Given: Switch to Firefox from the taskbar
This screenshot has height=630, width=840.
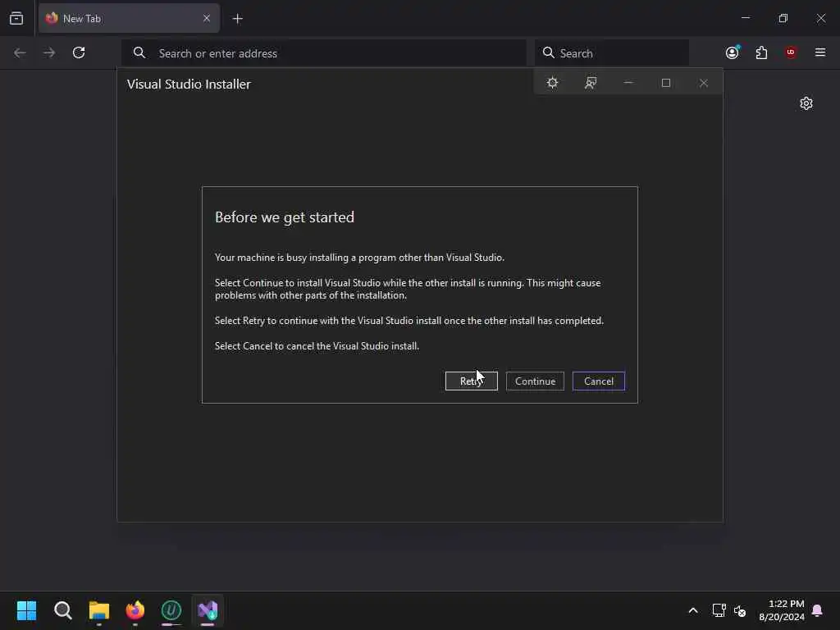Looking at the screenshot, I should tap(135, 610).
